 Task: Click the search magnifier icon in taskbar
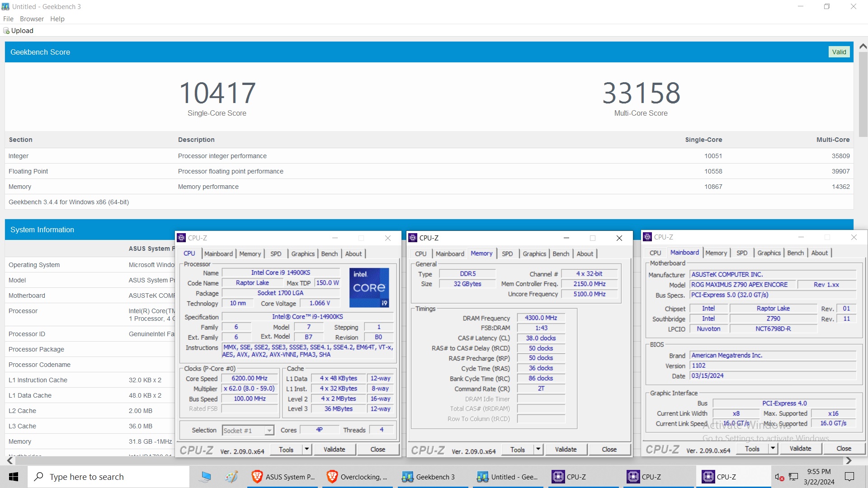[x=39, y=477]
